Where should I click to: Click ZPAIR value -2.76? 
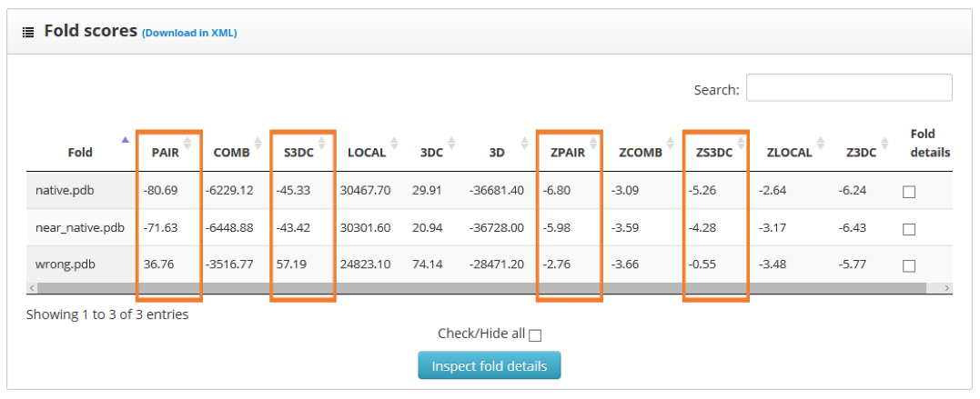(557, 264)
